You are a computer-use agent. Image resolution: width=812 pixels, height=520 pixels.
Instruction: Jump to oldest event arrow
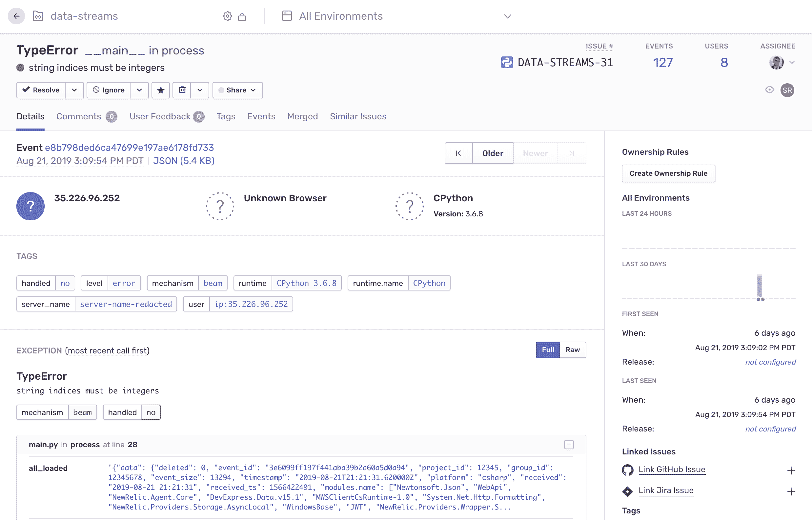[459, 153]
